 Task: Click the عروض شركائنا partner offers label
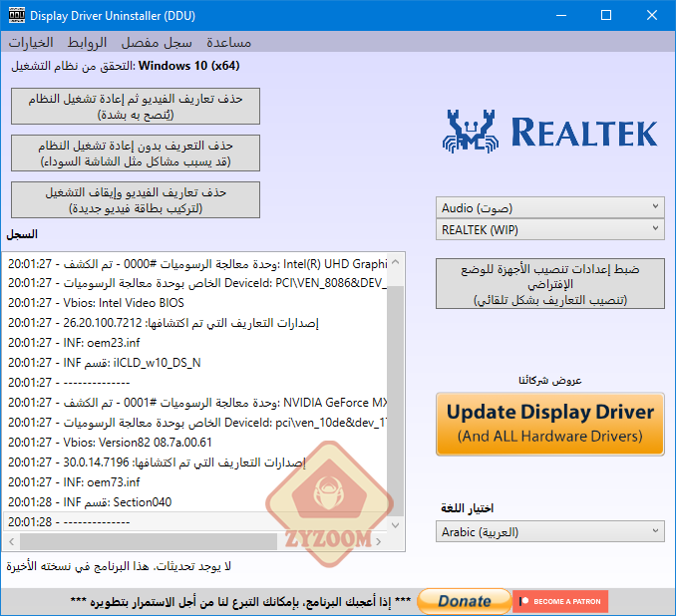tap(550, 380)
